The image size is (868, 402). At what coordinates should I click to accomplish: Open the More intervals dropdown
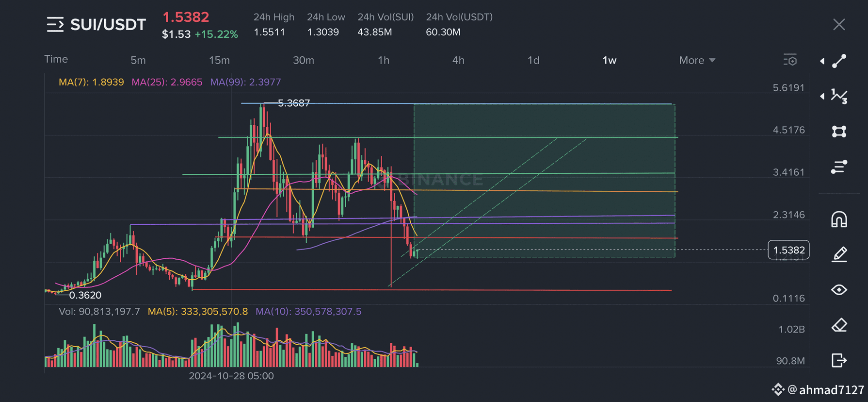(697, 60)
